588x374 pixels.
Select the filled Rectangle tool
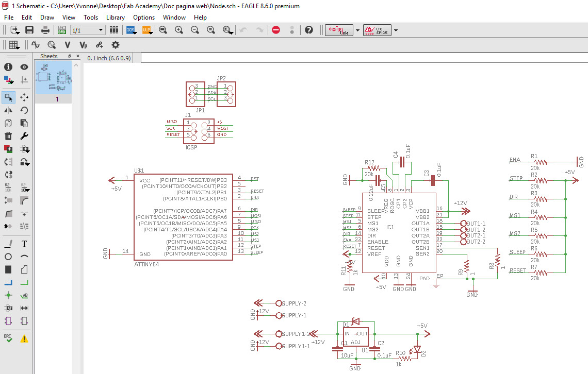tap(8, 269)
